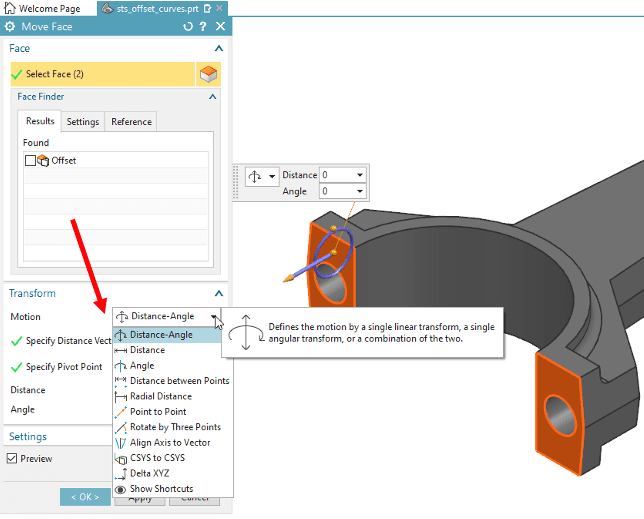Collapse the Transform section
Screen dimensions: 644x519
(x=219, y=293)
